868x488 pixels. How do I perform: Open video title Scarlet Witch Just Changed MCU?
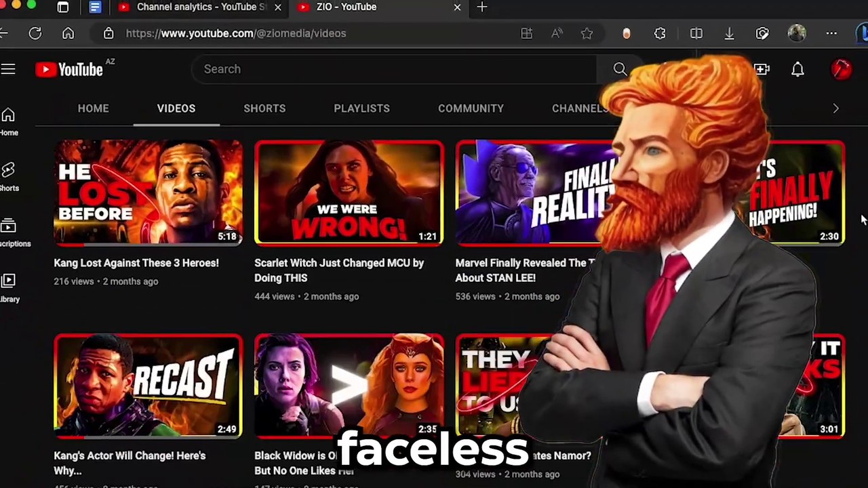[339, 270]
